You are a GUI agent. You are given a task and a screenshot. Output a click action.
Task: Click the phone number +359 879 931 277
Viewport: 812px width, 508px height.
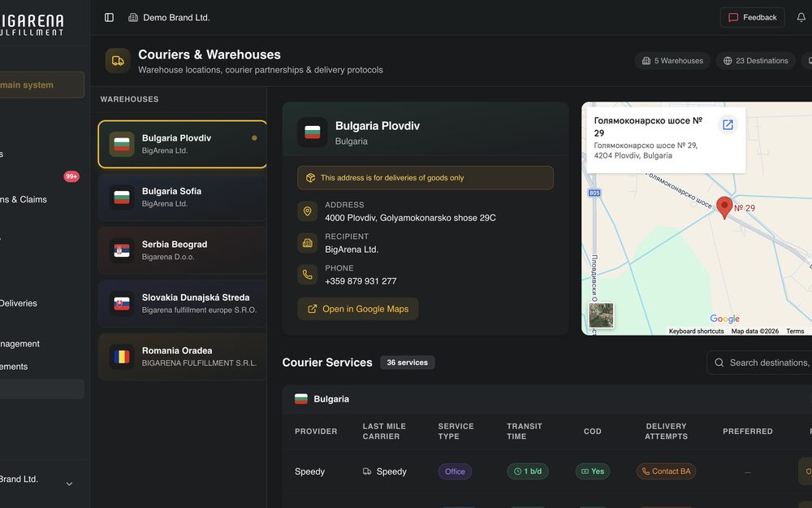coord(361,281)
